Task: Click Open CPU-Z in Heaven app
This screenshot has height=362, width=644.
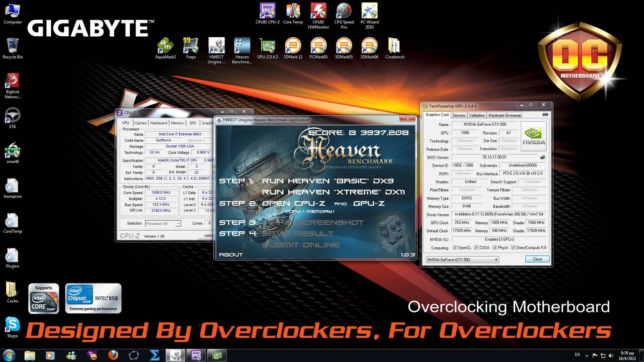Action: tap(293, 203)
